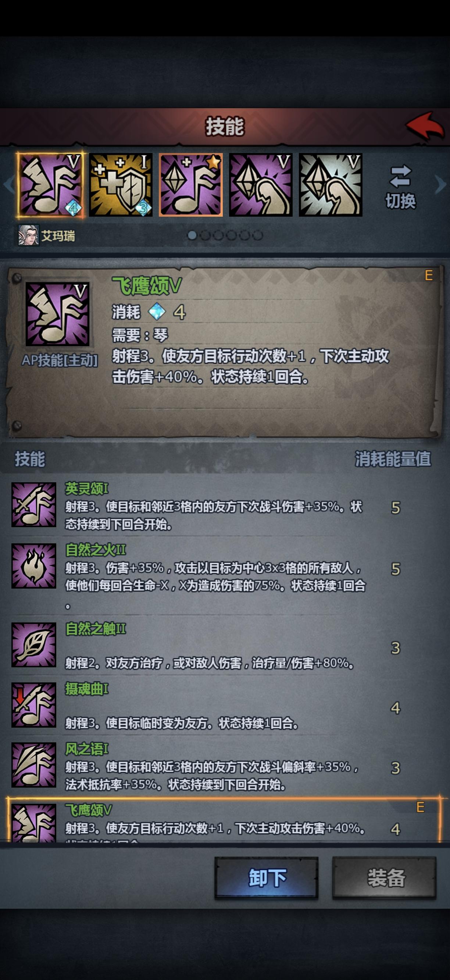Choose the 自然之触II leaf skill icon
The height and width of the screenshot is (980, 450).
pos(34,645)
